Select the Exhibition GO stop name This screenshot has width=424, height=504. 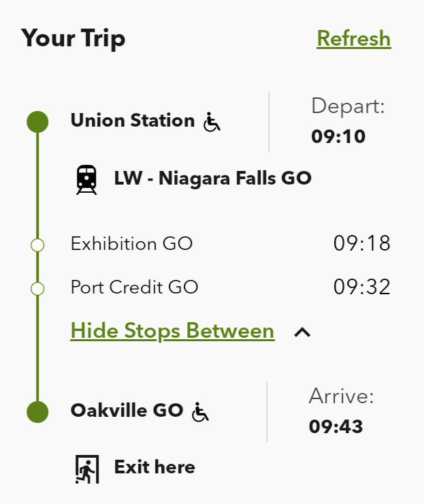coord(131,244)
